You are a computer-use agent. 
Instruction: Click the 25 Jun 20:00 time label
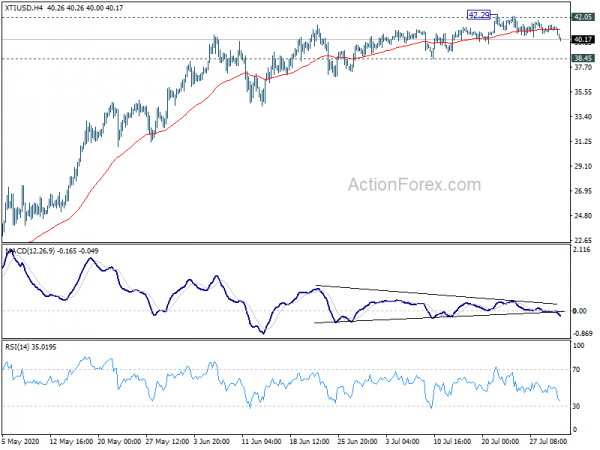(357, 441)
